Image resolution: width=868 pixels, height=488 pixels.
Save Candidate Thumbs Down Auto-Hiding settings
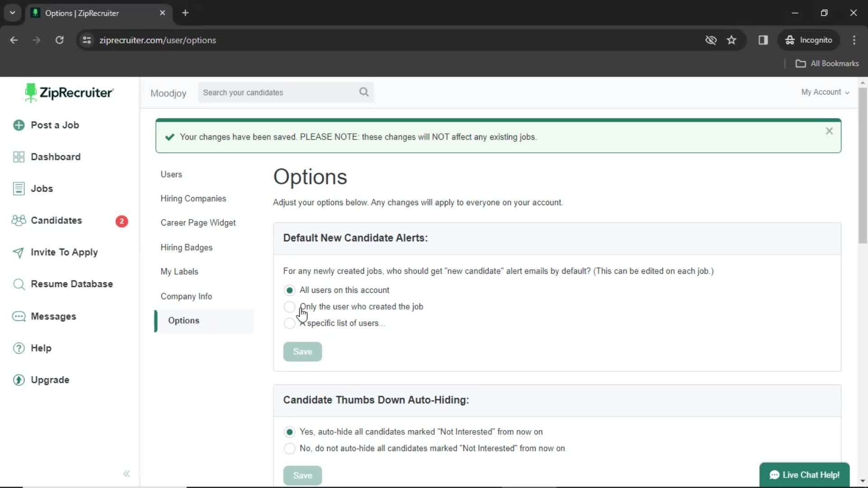[x=303, y=475]
